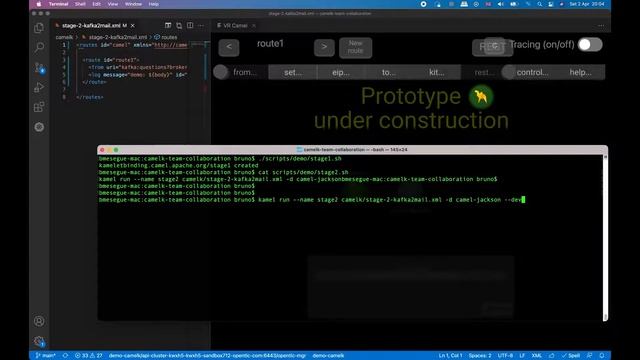Image resolution: width=640 pixels, height=360 pixels.
Task: Toggle the Tracing on/off switch
Action: 590,45
